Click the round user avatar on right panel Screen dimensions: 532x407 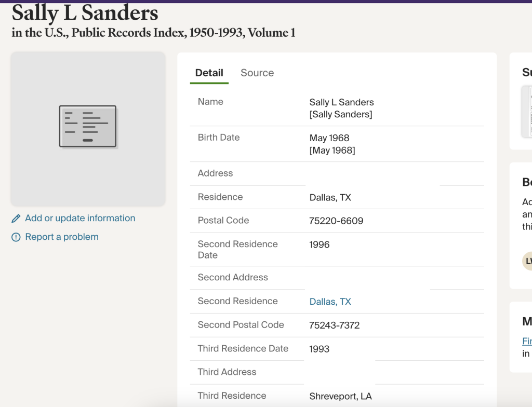(x=527, y=261)
